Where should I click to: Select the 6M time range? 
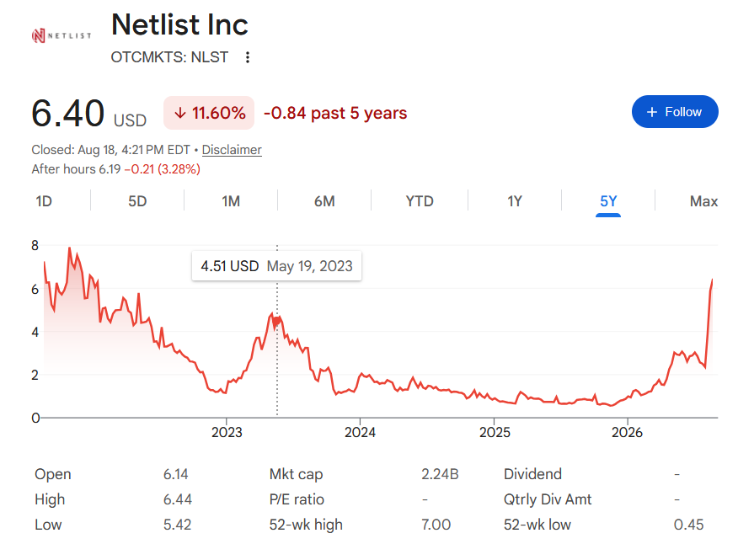click(324, 201)
